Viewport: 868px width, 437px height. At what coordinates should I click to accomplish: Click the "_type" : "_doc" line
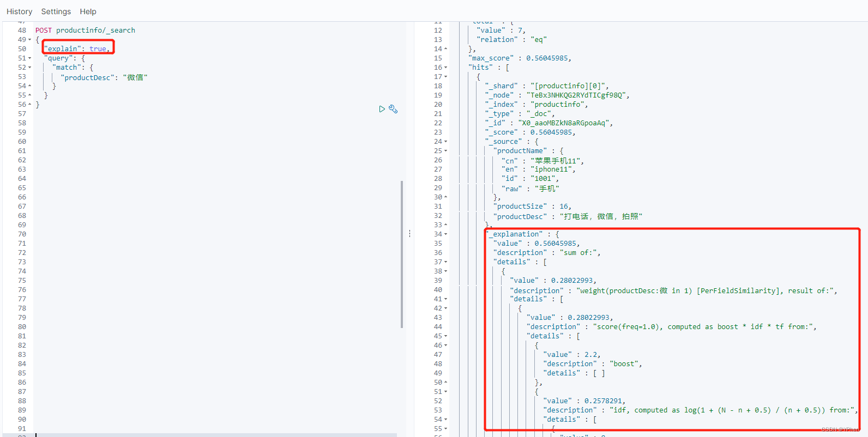520,114
